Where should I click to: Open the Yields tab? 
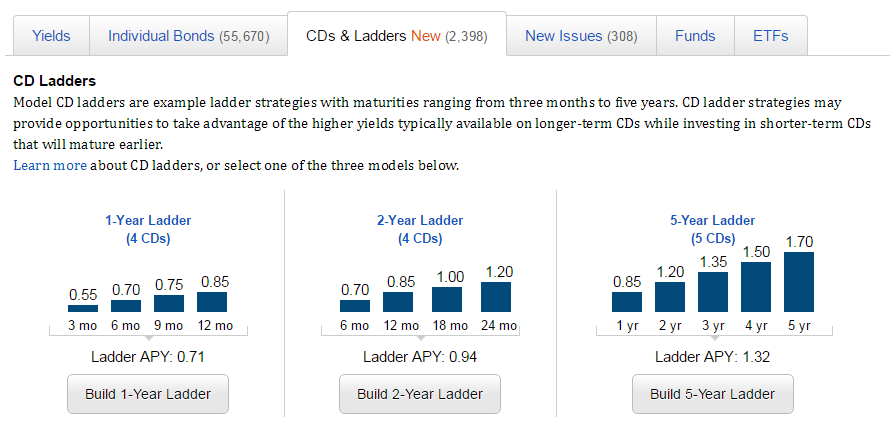click(x=51, y=36)
